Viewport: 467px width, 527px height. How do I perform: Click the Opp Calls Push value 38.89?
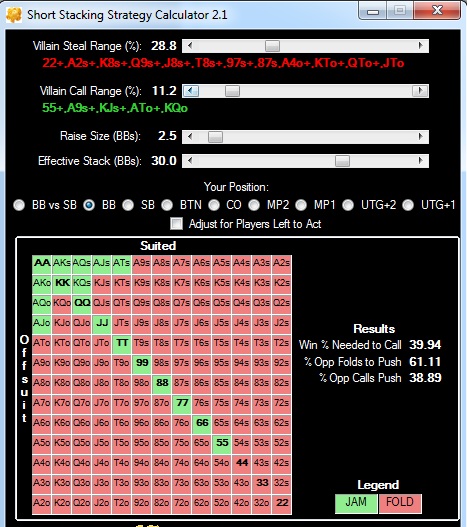point(425,378)
